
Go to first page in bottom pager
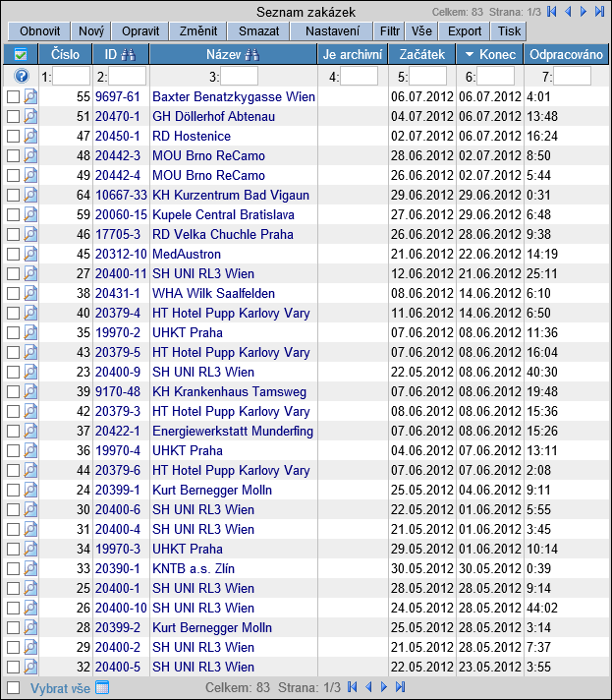[x=352, y=687]
